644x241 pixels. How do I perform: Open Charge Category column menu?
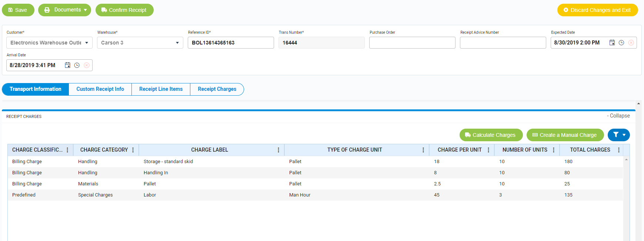(133, 150)
